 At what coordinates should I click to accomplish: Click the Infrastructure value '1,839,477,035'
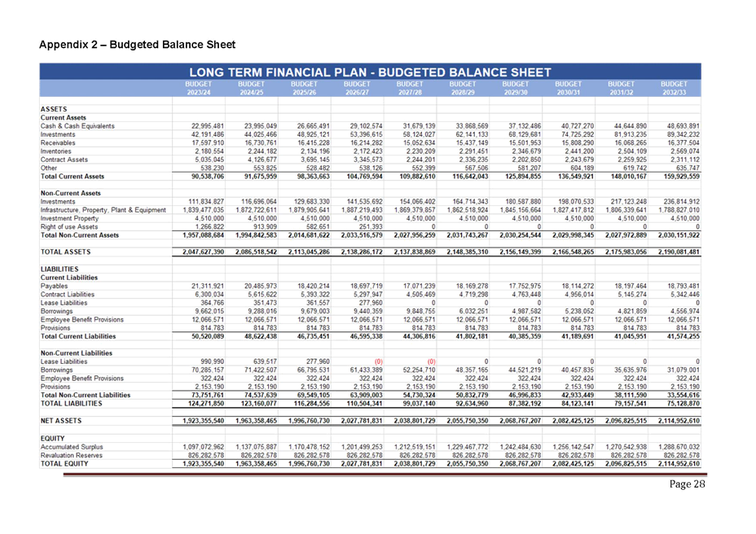[204, 210]
